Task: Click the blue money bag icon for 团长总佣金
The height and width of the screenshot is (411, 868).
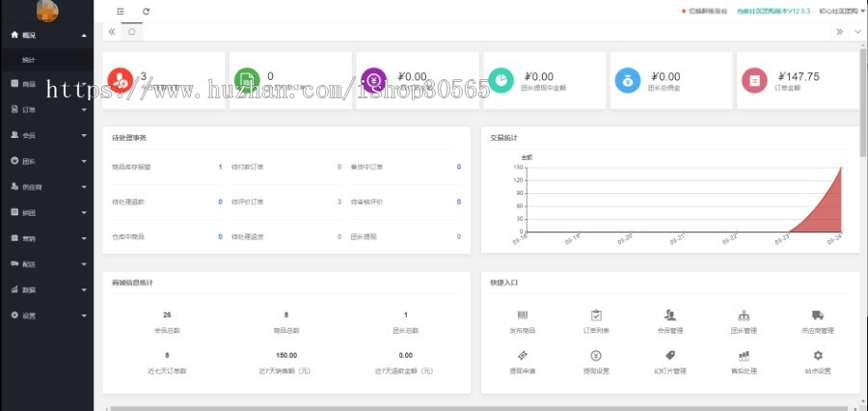Action: click(x=628, y=80)
